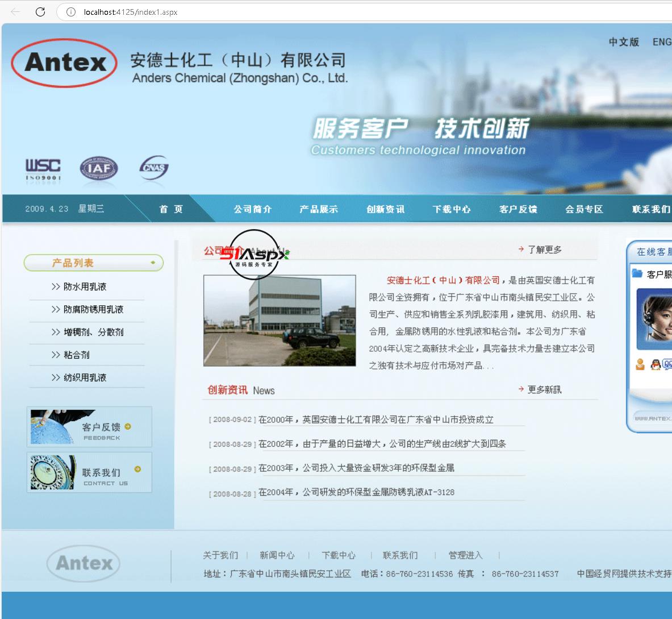Image resolution: width=672 pixels, height=619 pixels.
Task: Click the yellow arrow icon beside 客户反馈
Action: (x=128, y=426)
